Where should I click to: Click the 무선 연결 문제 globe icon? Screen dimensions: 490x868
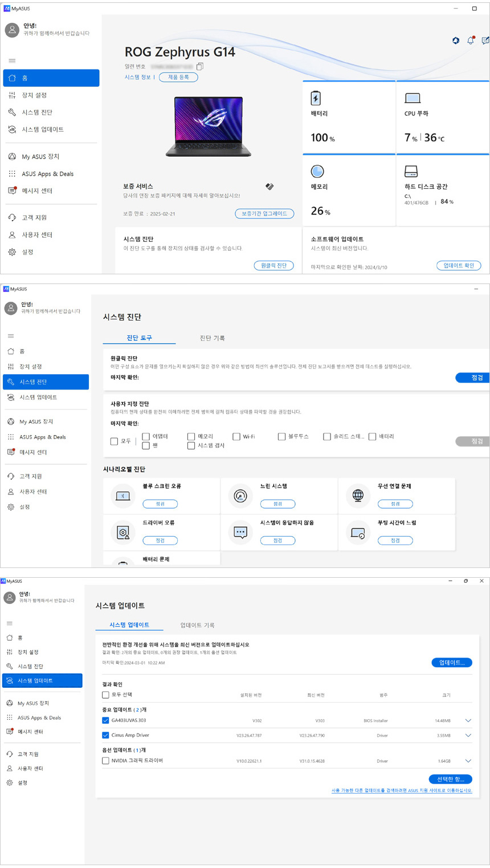[x=358, y=496]
